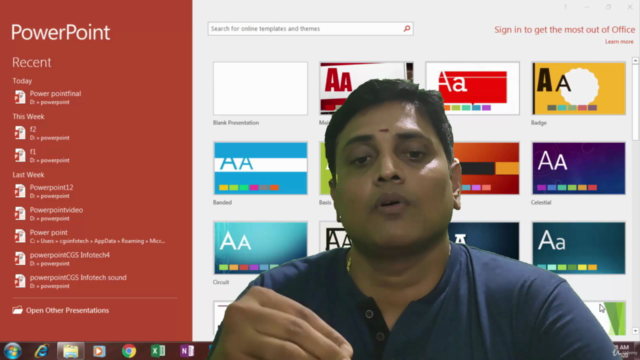Click Open Other Presentations link
Viewport: 640px width, 360px height.
pyautogui.click(x=67, y=310)
